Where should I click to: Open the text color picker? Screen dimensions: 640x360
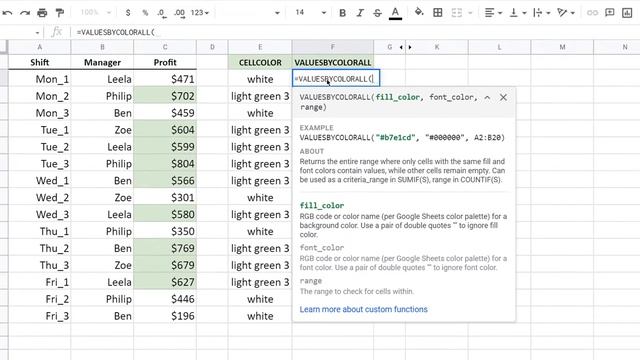pos(395,13)
